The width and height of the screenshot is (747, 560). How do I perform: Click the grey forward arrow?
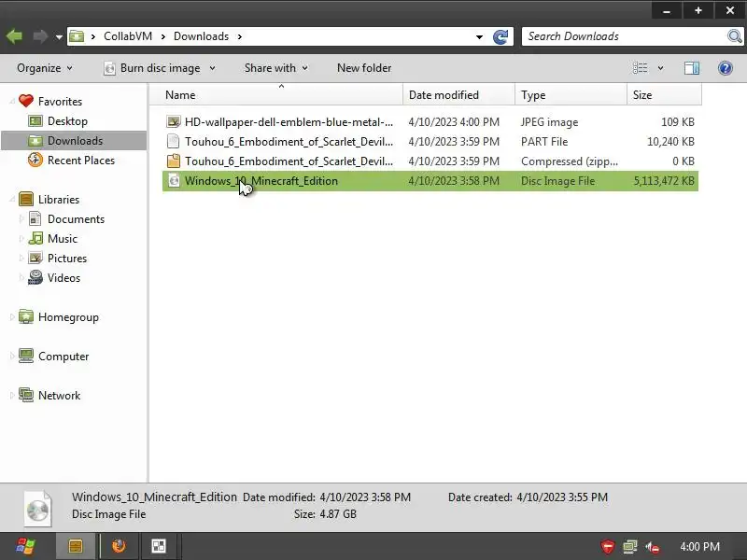(40, 36)
